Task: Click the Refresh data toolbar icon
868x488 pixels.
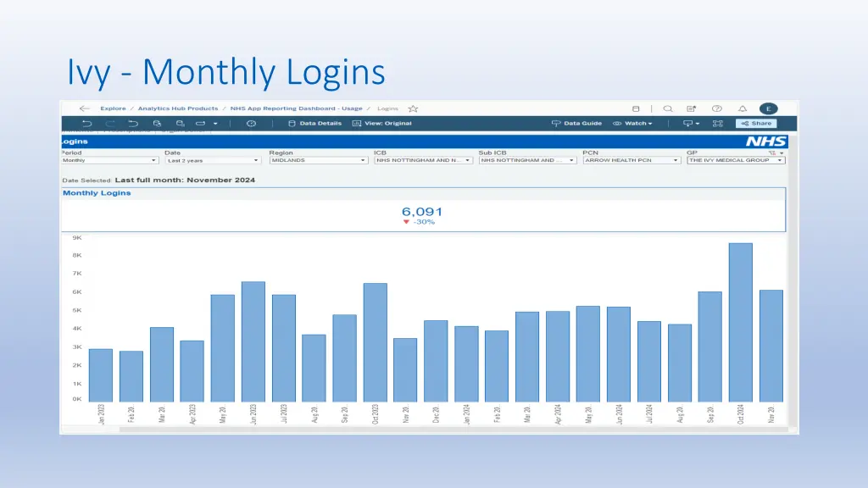Action: pos(157,124)
